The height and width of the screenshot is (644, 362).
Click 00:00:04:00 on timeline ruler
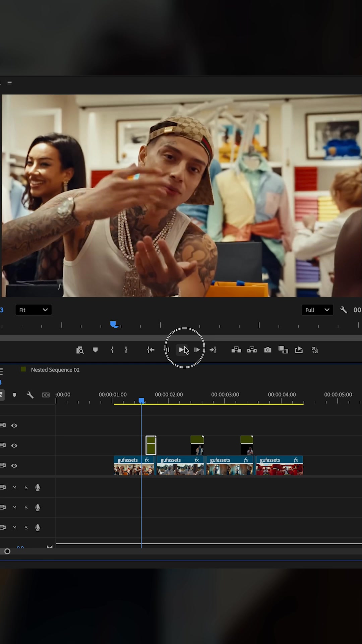pyautogui.click(x=282, y=394)
